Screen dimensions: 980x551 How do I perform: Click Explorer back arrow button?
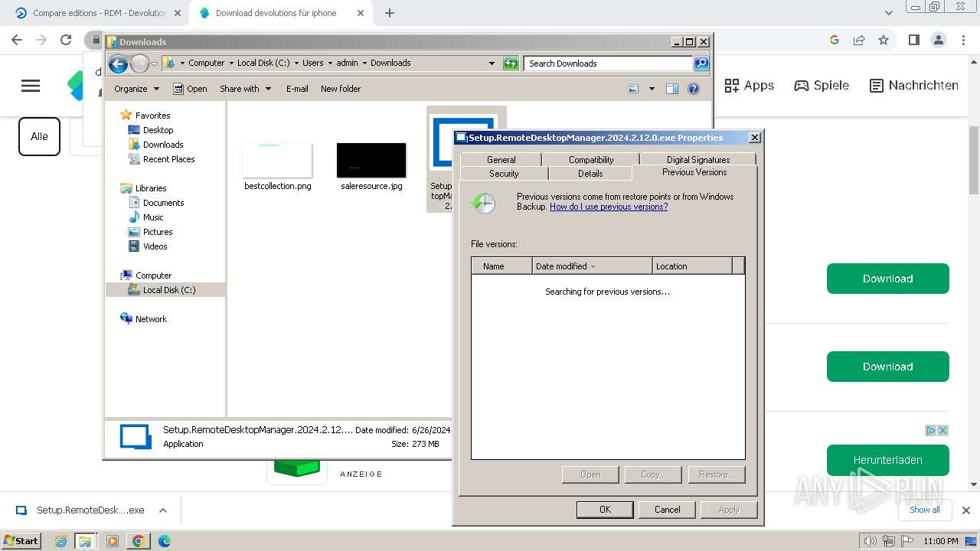click(x=118, y=64)
